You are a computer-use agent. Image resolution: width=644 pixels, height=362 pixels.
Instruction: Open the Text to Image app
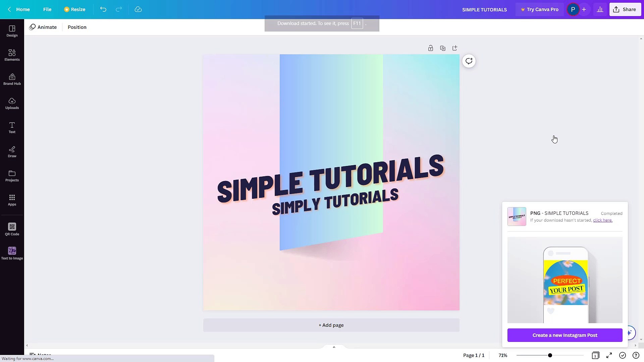pos(12,252)
